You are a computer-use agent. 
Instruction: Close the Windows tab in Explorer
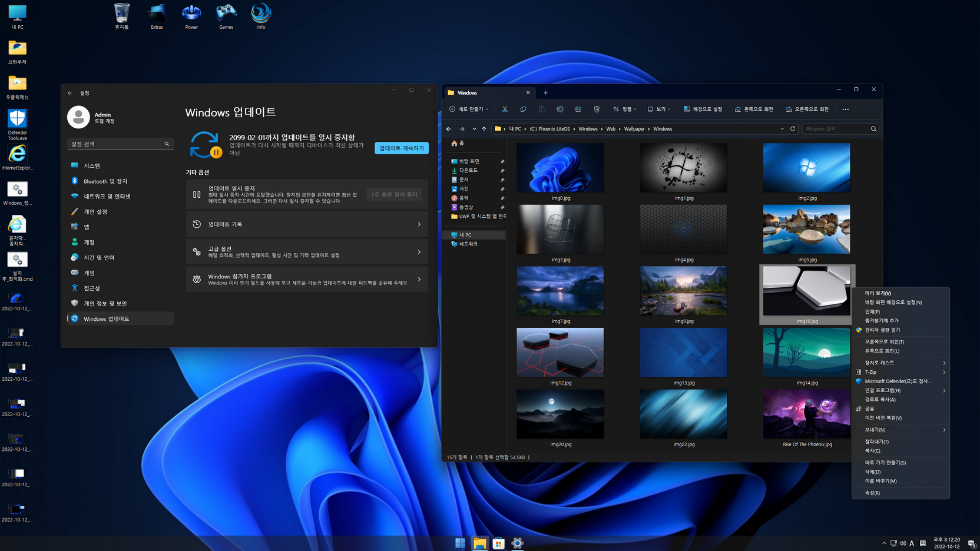coord(528,93)
